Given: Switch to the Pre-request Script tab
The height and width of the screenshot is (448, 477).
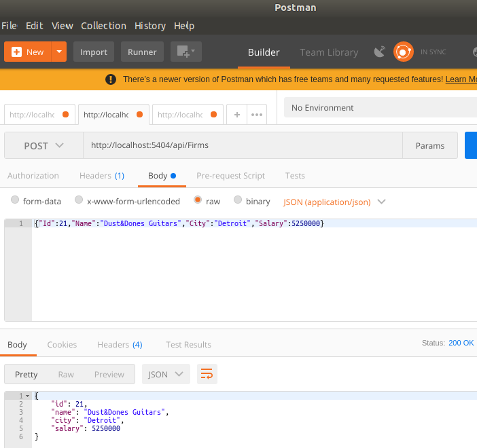Looking at the screenshot, I should [230, 175].
